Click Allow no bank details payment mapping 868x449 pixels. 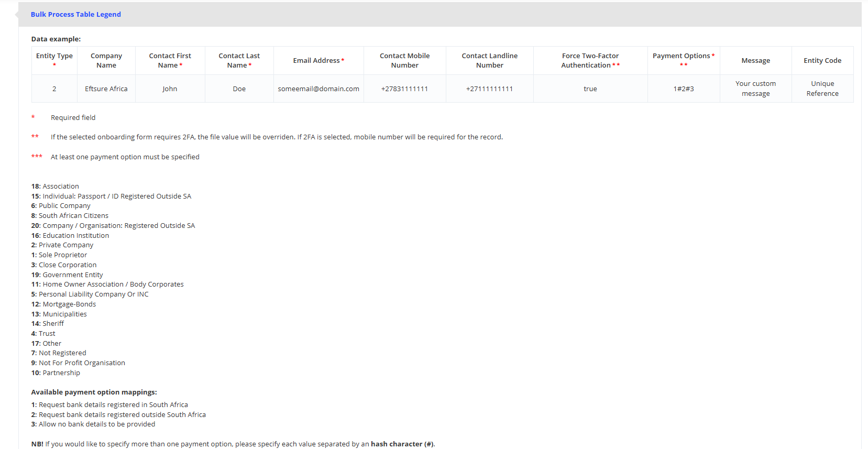[93, 424]
